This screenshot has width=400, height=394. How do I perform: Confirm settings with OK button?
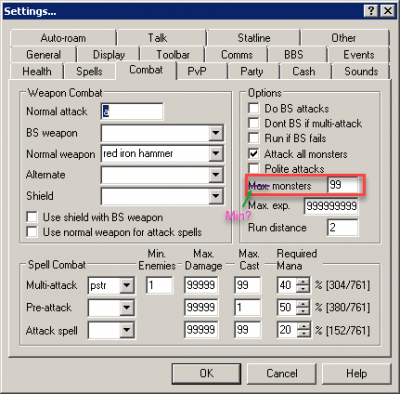tap(206, 374)
